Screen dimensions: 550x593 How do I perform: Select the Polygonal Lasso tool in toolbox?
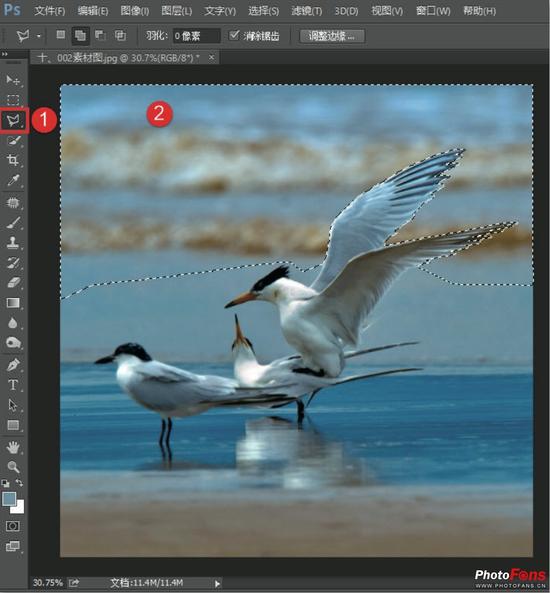pos(13,120)
